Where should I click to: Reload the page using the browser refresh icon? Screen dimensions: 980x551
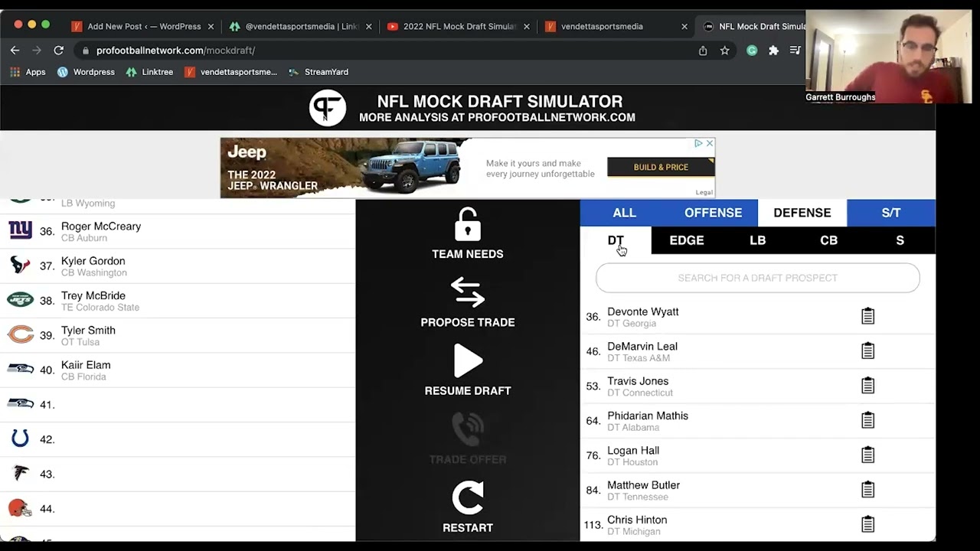point(58,51)
